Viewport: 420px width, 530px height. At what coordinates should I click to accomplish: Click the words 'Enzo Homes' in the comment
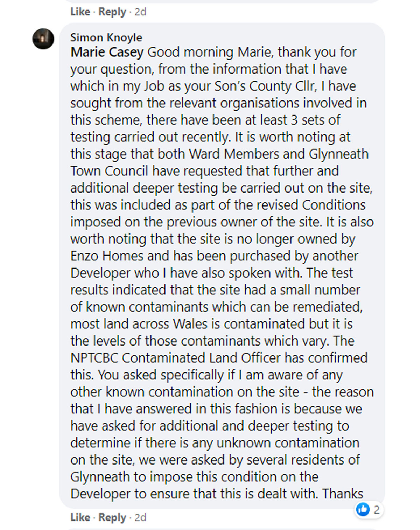tap(107, 256)
